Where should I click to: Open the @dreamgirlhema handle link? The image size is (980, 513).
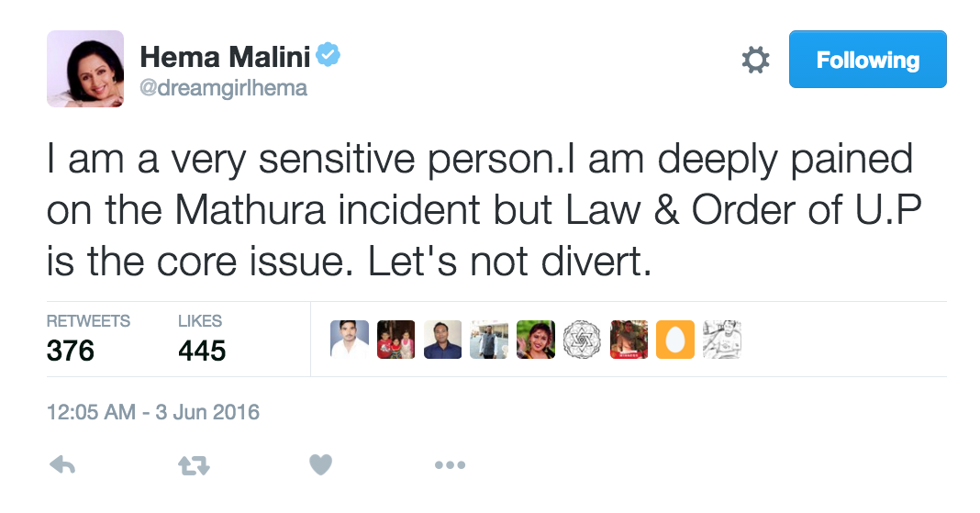pyautogui.click(x=223, y=88)
